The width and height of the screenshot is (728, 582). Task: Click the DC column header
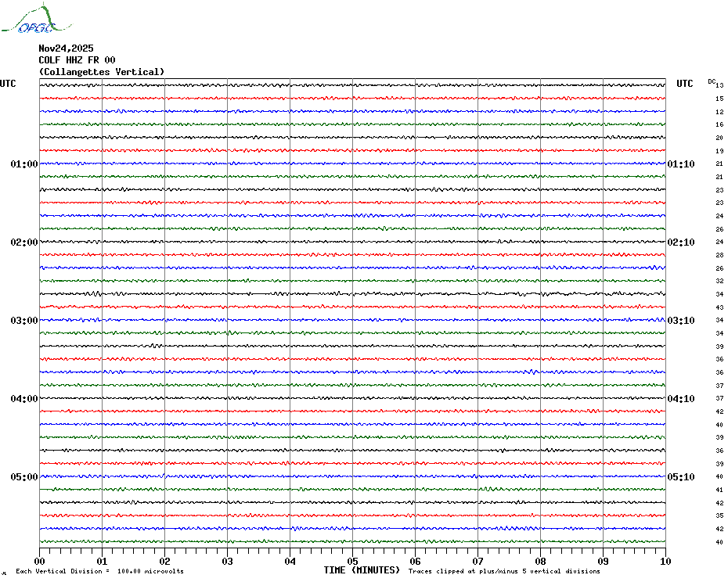712,81
